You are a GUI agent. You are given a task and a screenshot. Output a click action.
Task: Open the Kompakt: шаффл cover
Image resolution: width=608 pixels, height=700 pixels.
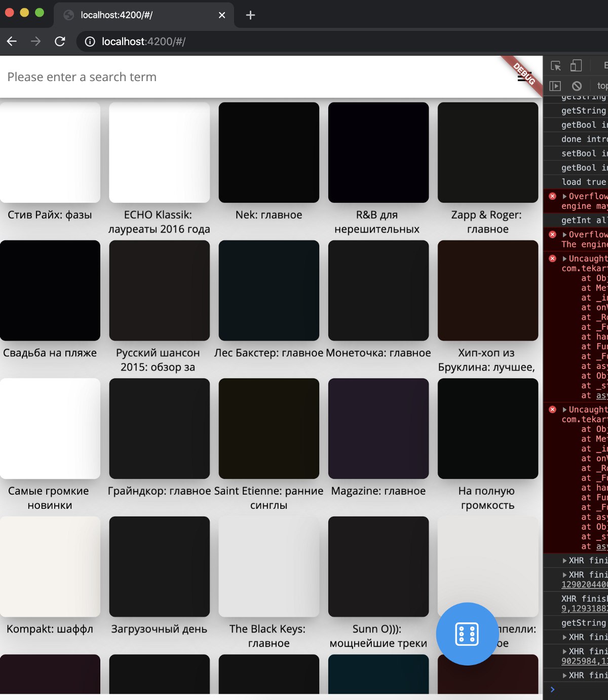coord(50,567)
